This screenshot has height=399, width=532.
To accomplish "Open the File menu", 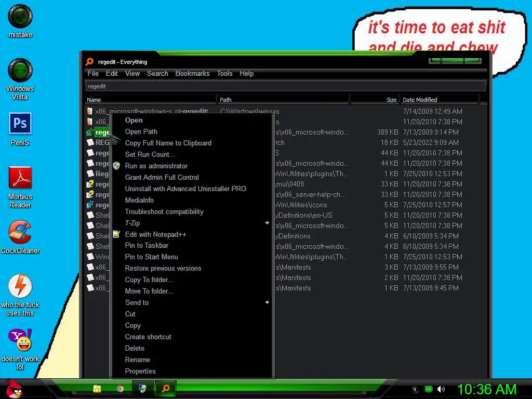I will point(93,73).
